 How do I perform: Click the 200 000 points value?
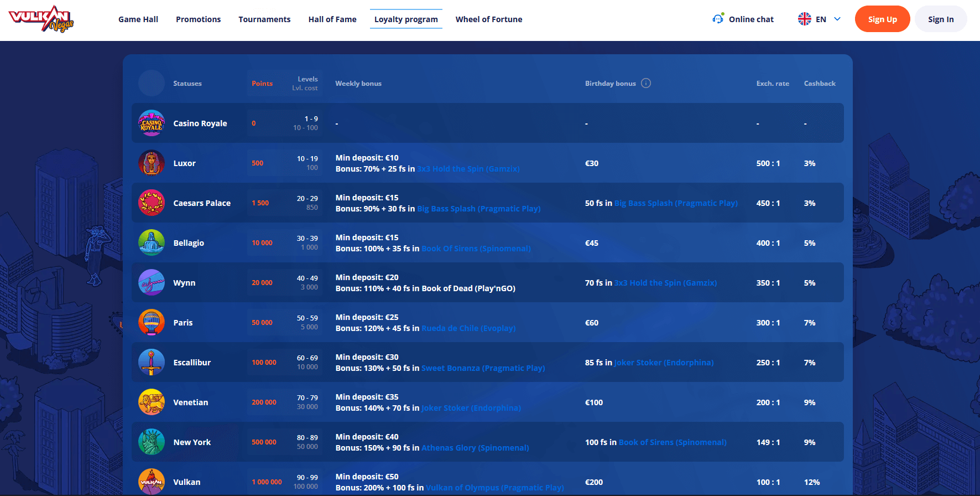pos(264,402)
